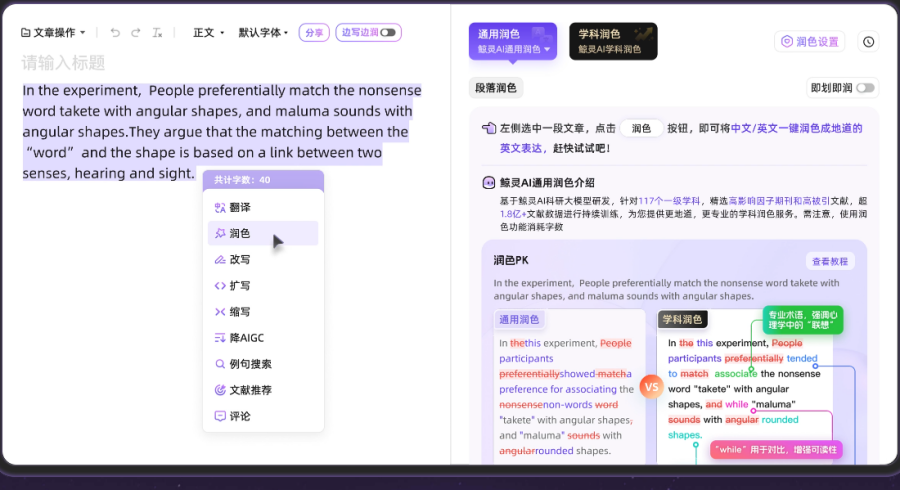
Task: Click the pencil icon beside 改写
Action: pyautogui.click(x=220, y=259)
